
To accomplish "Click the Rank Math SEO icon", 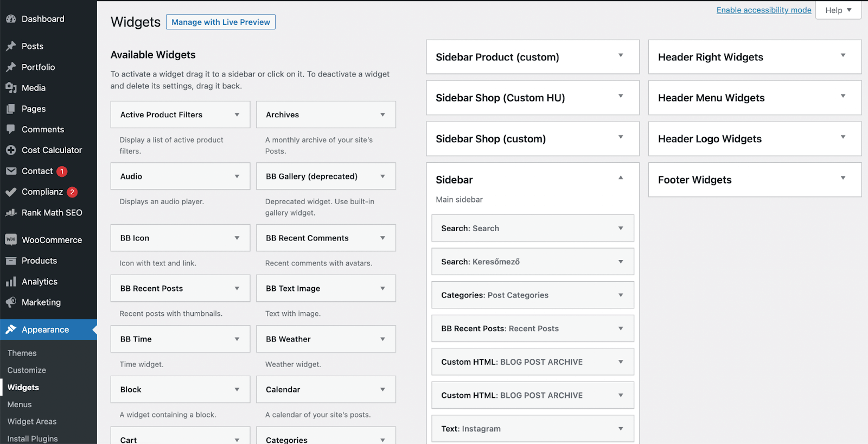I will pyautogui.click(x=11, y=213).
